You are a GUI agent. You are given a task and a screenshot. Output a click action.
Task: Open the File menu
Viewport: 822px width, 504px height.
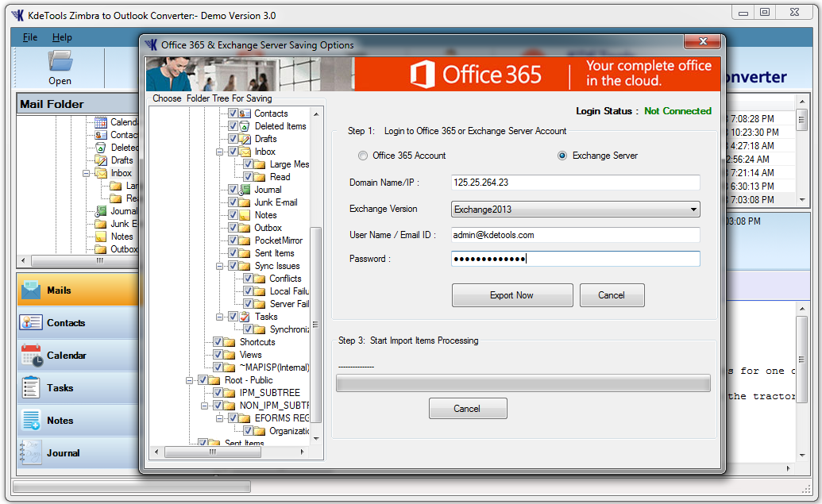click(30, 37)
